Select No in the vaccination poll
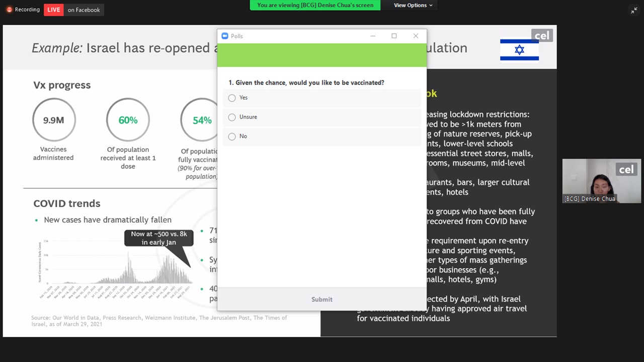 (232, 136)
